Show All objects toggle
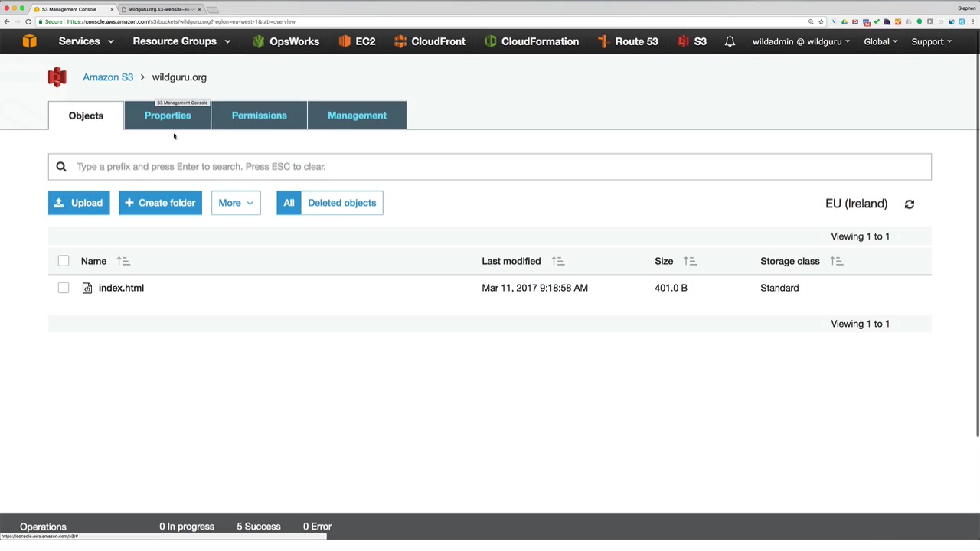 point(289,203)
